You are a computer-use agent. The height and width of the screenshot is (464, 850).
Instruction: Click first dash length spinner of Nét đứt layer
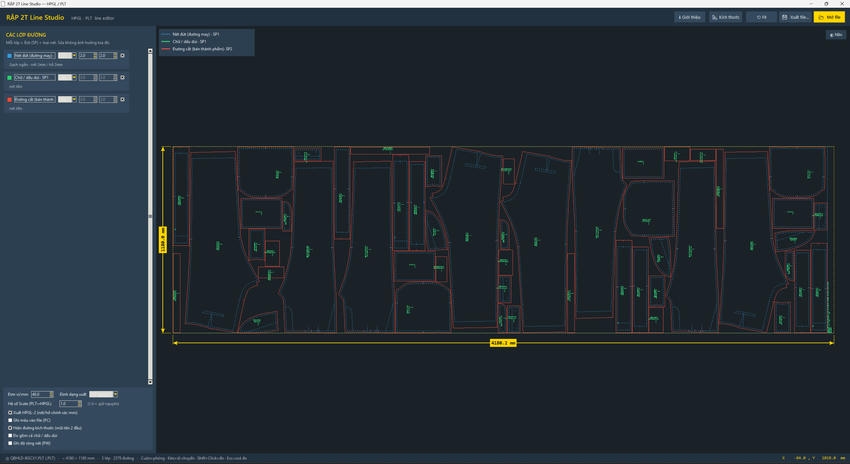(88, 56)
